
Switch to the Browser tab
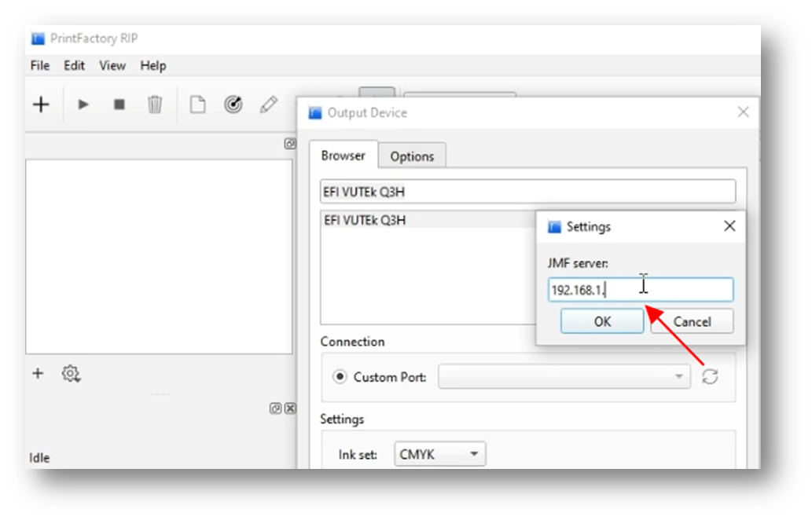[343, 156]
